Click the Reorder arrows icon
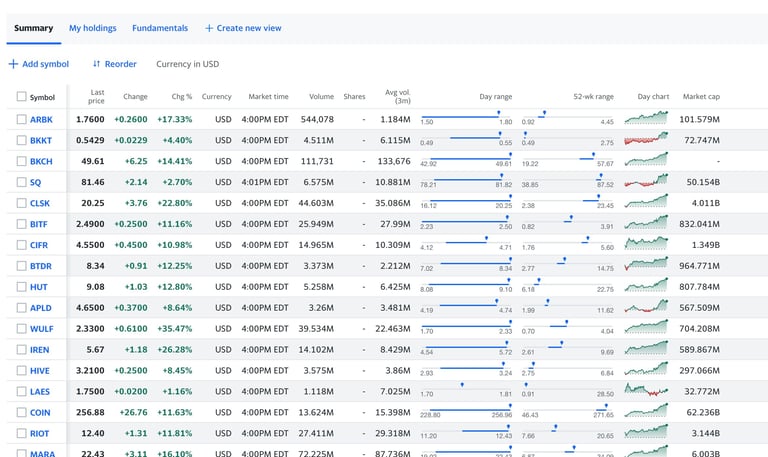Image resolution: width=768 pixels, height=457 pixels. coord(97,64)
